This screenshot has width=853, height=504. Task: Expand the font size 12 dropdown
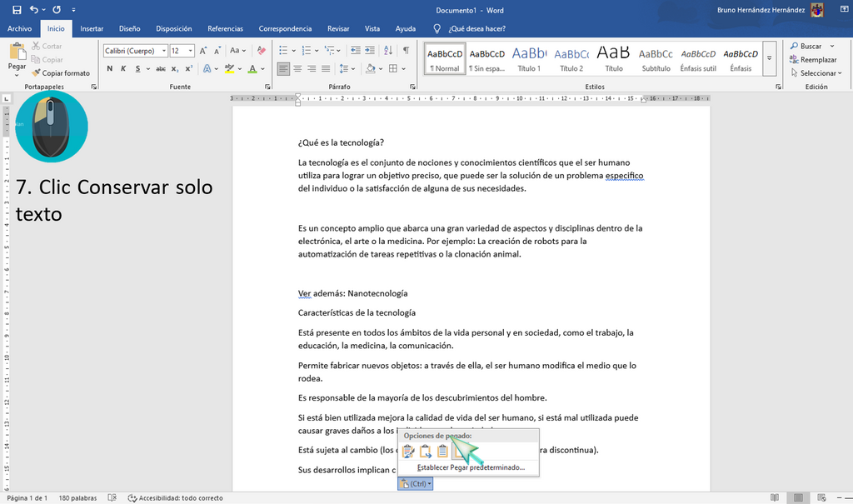click(x=191, y=51)
